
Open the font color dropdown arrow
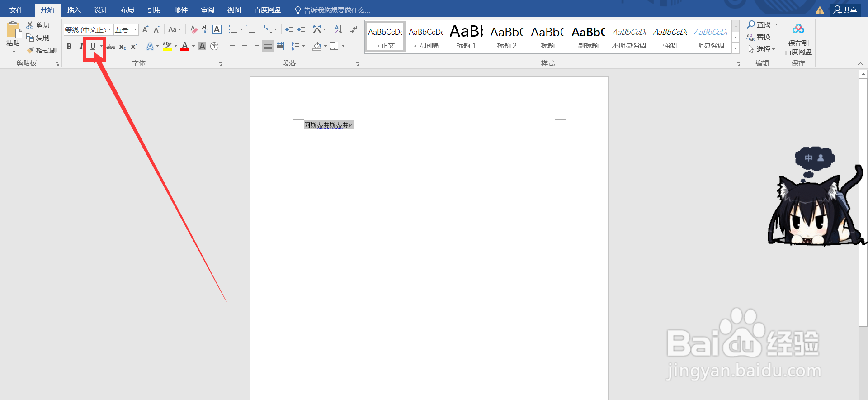(x=193, y=46)
